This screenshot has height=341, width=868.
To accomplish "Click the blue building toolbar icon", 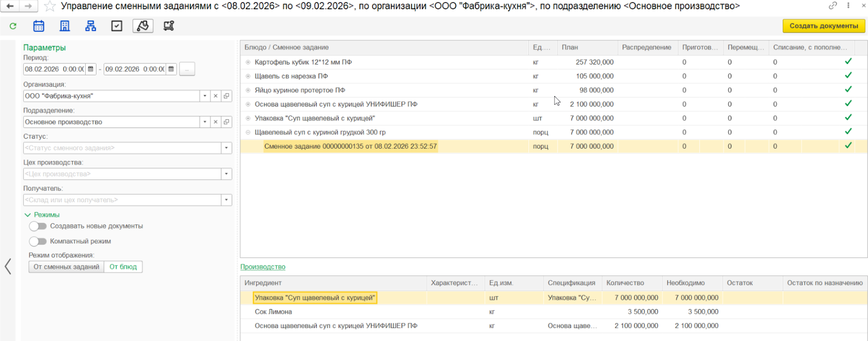I will [65, 26].
